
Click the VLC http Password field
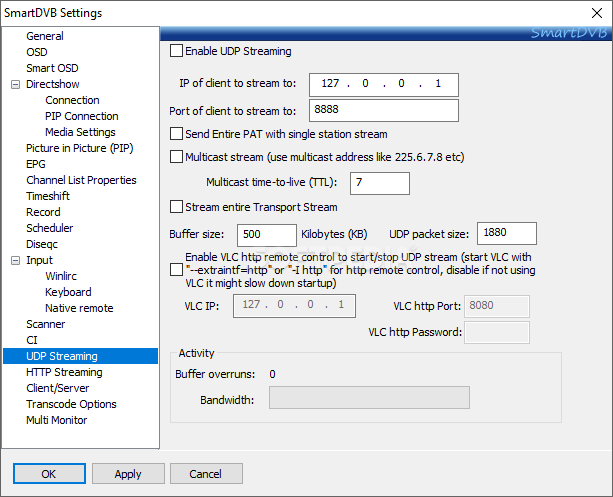point(497,333)
